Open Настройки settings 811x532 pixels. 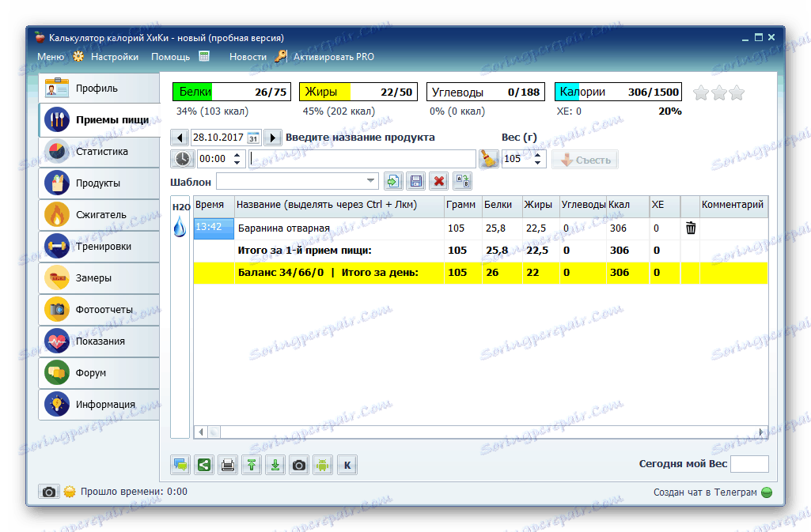click(114, 57)
